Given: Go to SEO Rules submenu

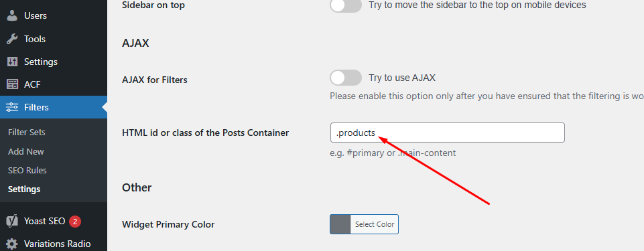Looking at the screenshot, I should 27,170.
